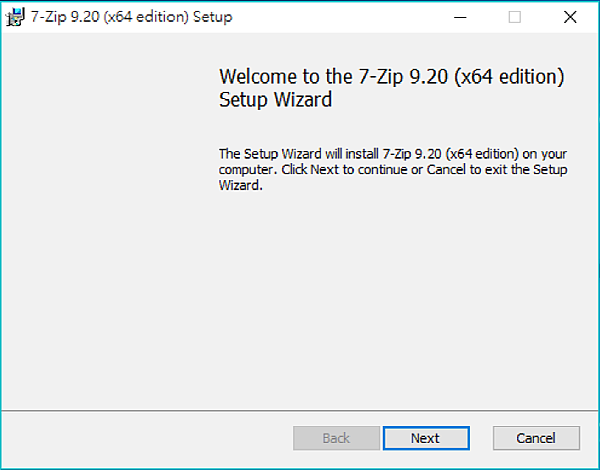Click the blank gray left banner panel

point(100,220)
